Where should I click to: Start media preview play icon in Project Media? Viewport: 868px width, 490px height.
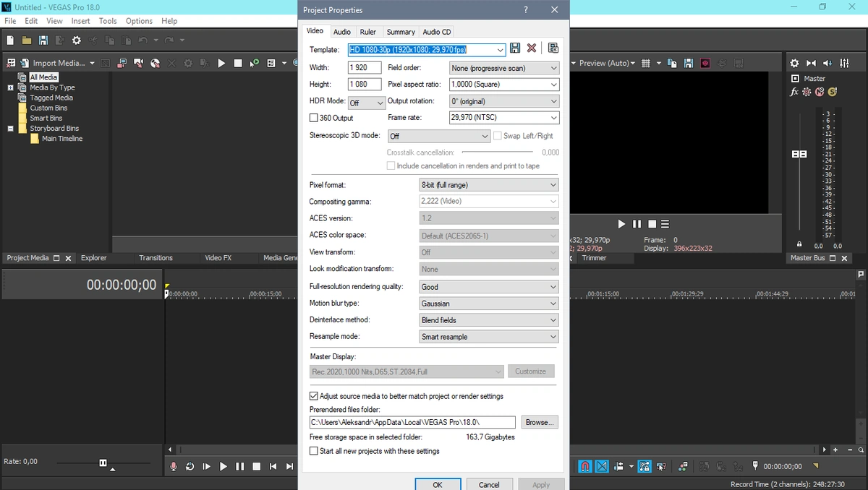point(221,63)
